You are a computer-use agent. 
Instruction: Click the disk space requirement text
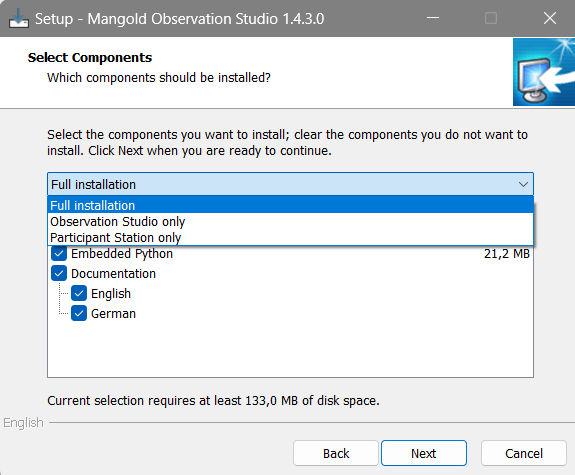click(x=213, y=401)
